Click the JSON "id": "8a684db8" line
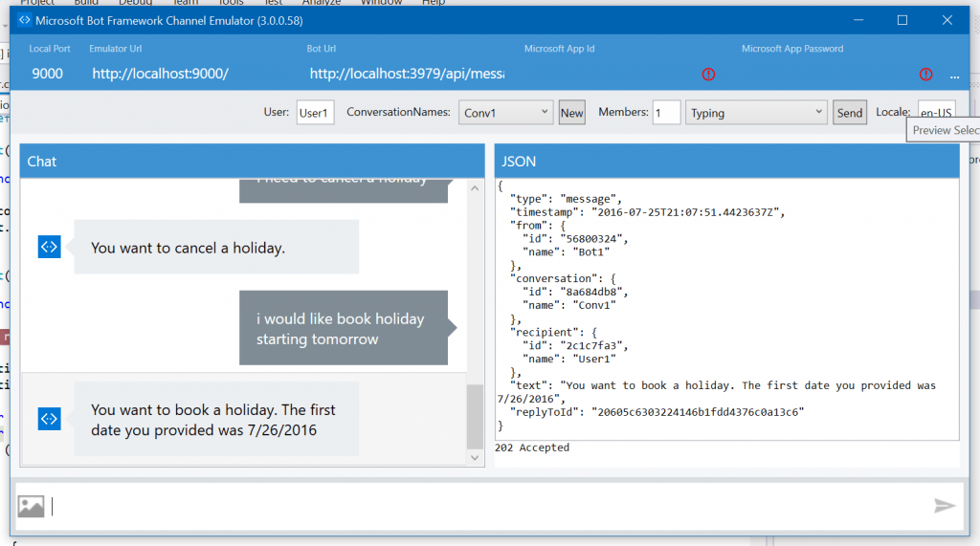Image resolution: width=980 pixels, height=546 pixels. [575, 292]
